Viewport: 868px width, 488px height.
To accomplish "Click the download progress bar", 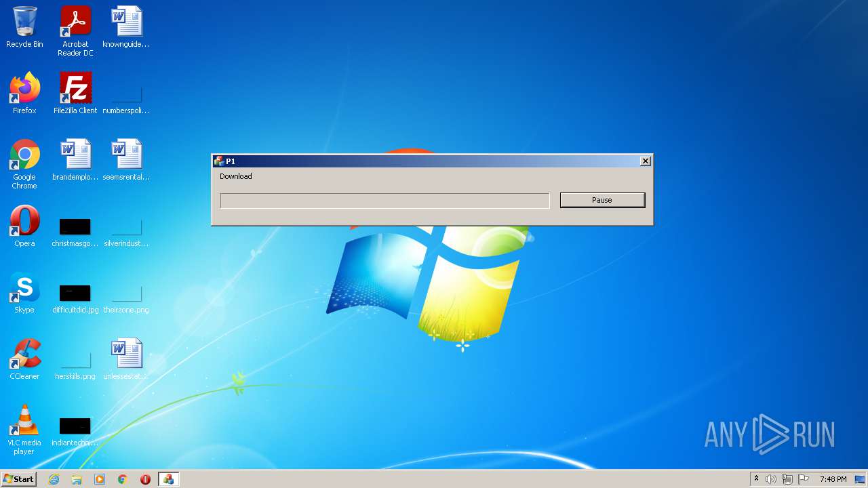I will click(384, 201).
